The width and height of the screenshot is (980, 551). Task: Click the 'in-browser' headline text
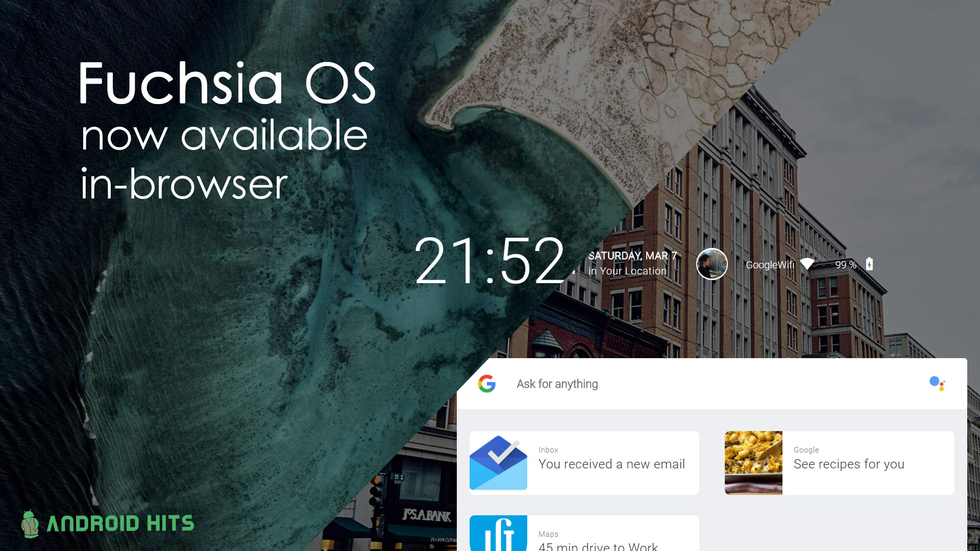[184, 184]
